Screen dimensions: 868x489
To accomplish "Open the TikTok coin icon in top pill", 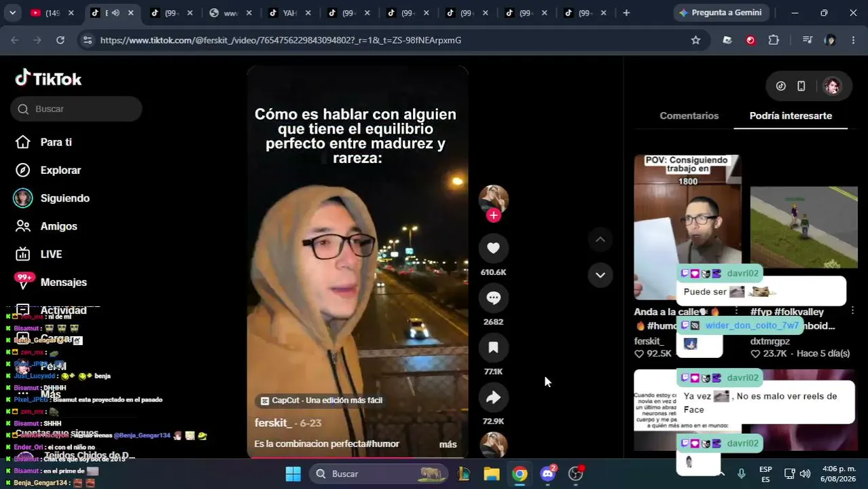I will [781, 86].
